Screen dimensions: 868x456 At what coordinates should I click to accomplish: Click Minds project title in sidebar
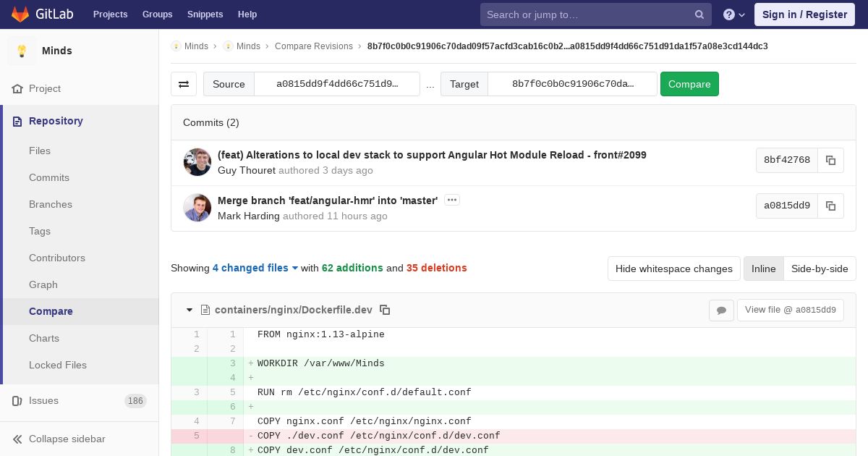point(57,51)
